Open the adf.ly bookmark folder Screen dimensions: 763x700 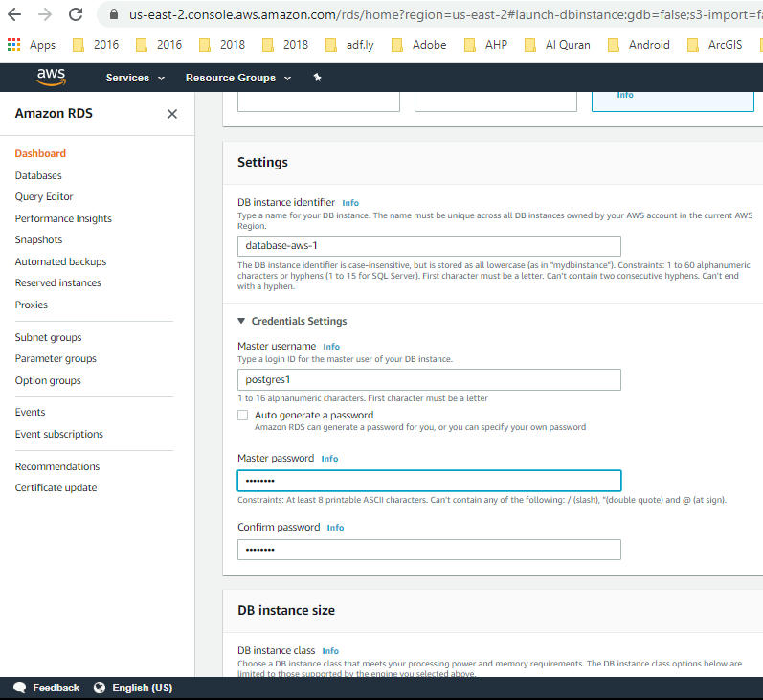tap(349, 45)
